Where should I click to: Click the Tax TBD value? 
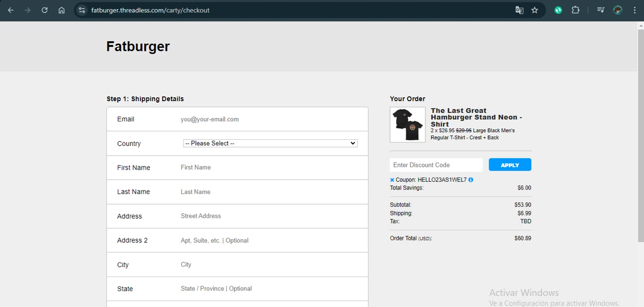pyautogui.click(x=526, y=222)
